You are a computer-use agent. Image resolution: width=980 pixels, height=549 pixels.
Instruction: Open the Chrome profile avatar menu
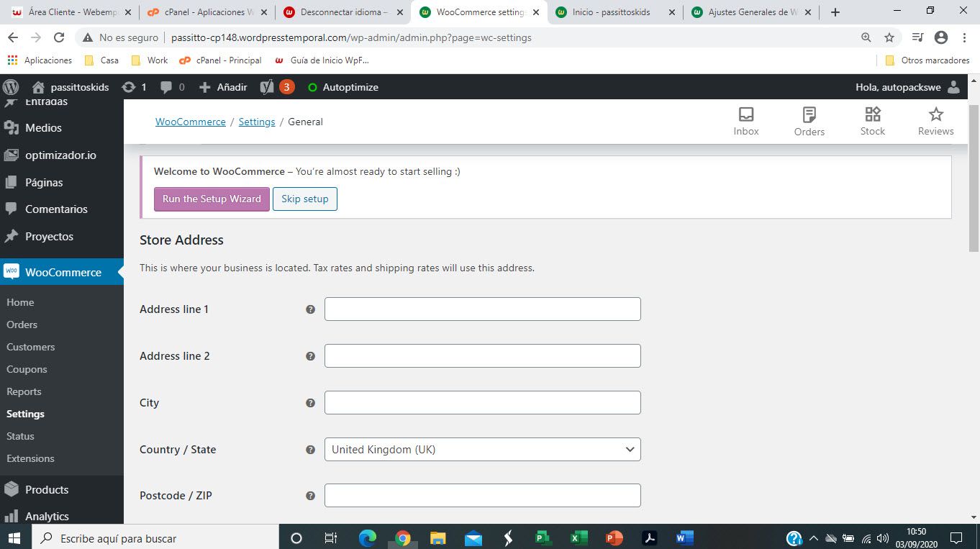tap(941, 37)
